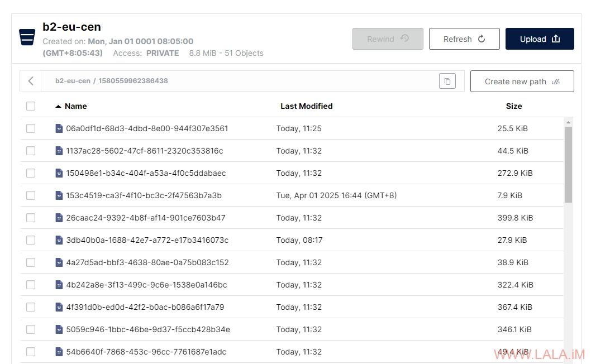The image size is (591, 364).
Task: Click the bucket icon beside b2-eu-cen
Action: [27, 37]
